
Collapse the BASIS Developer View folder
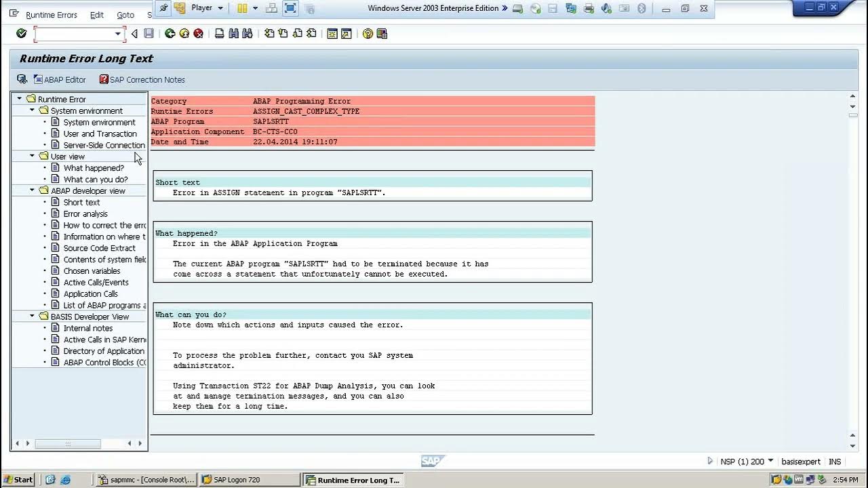pos(32,316)
